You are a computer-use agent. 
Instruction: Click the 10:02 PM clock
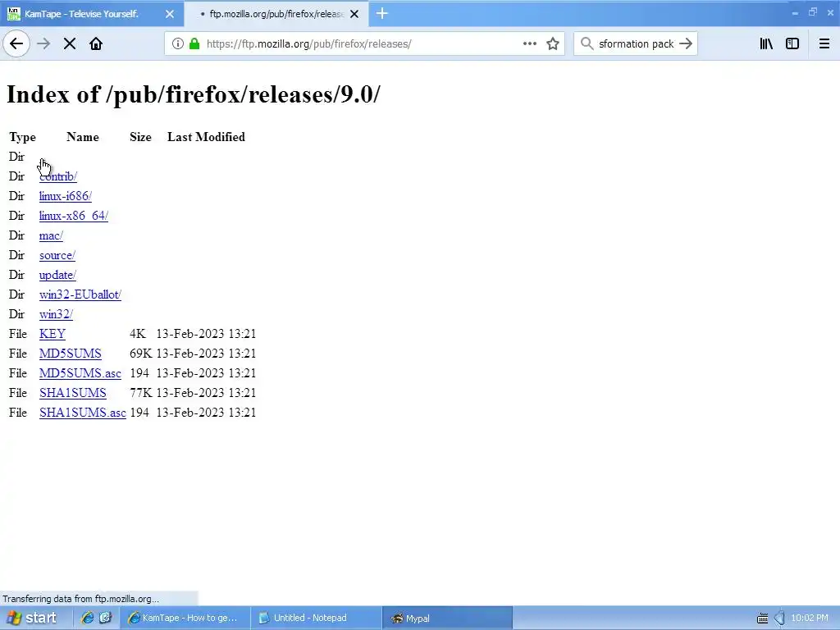tap(810, 618)
